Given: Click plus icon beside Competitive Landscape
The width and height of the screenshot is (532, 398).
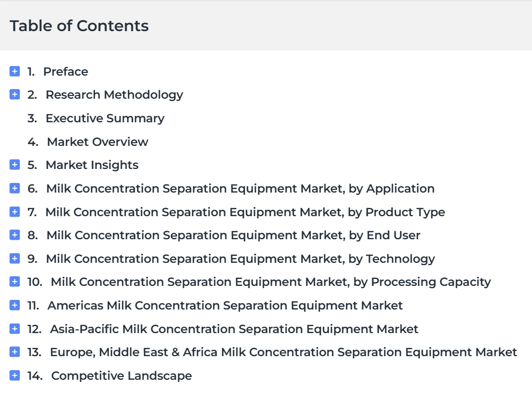Looking at the screenshot, I should 15,375.
